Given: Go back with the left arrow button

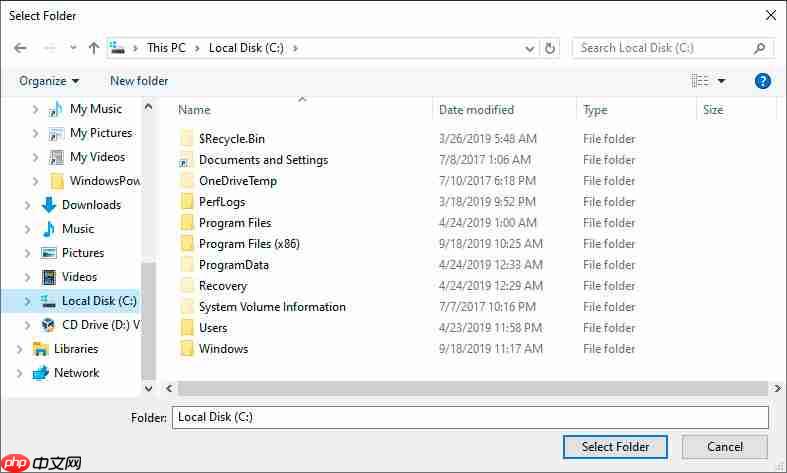Looking at the screenshot, I should click(x=20, y=48).
